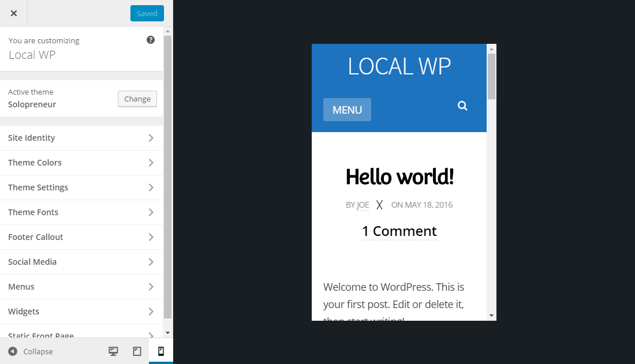The image size is (635, 364).
Task: Switch to tablet preview icon
Action: 137,351
